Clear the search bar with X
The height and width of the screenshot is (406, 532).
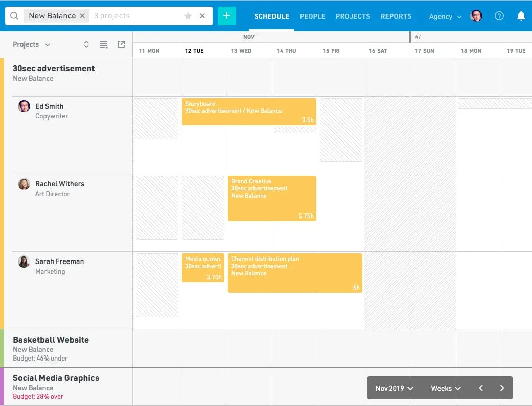202,16
